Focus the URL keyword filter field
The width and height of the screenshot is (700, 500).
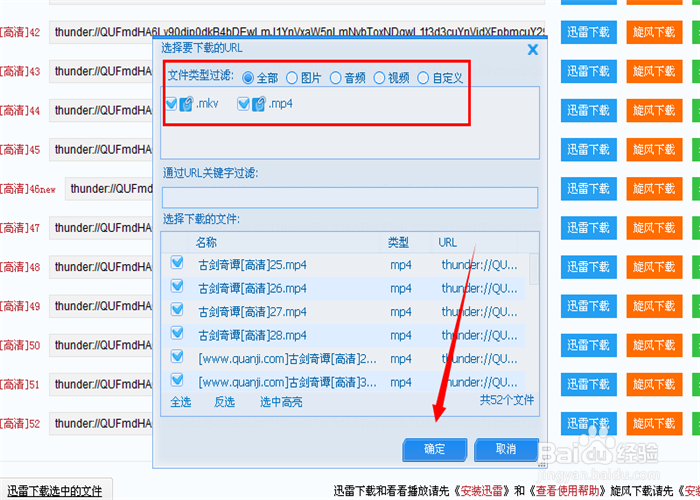[x=350, y=197]
